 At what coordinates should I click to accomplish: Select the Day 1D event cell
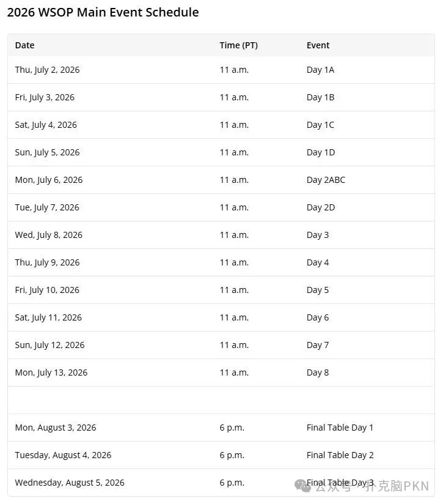click(321, 152)
